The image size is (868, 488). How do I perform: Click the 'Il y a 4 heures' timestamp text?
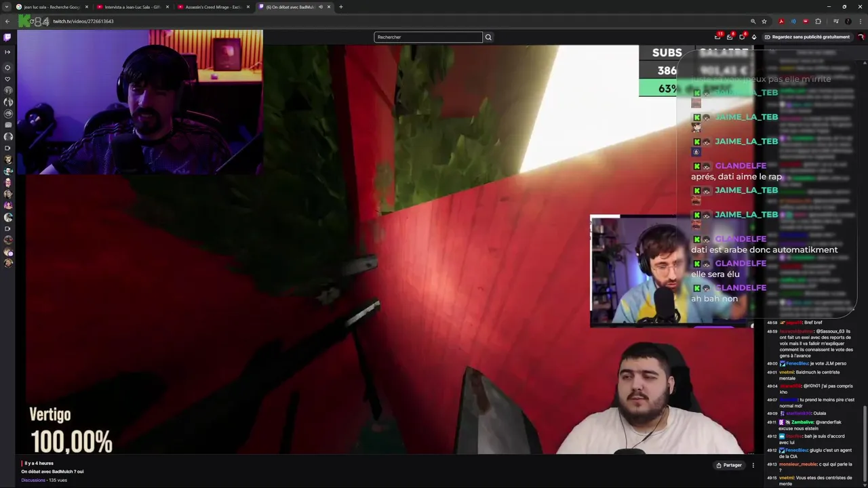pyautogui.click(x=39, y=464)
